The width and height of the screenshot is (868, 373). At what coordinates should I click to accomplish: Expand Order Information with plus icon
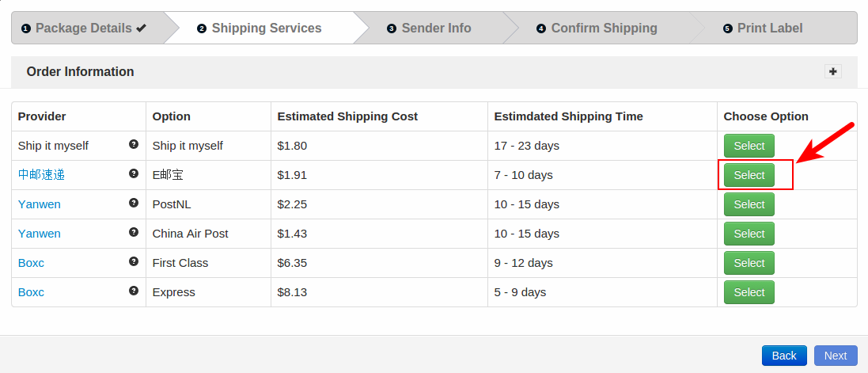pyautogui.click(x=832, y=71)
